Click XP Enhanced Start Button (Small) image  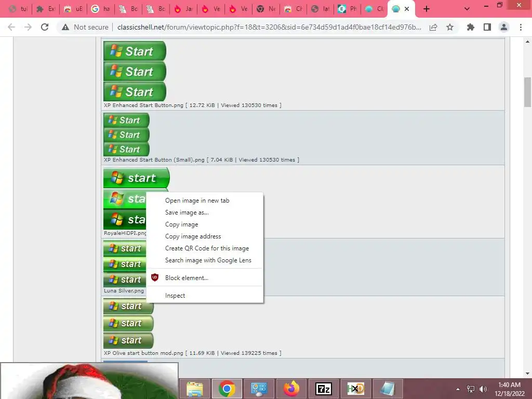click(x=126, y=135)
